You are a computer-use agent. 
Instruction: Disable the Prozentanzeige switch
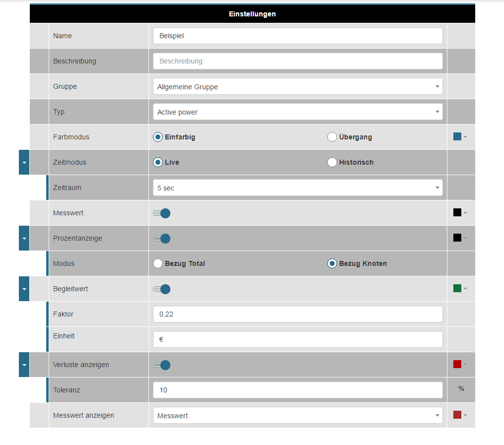coord(162,239)
